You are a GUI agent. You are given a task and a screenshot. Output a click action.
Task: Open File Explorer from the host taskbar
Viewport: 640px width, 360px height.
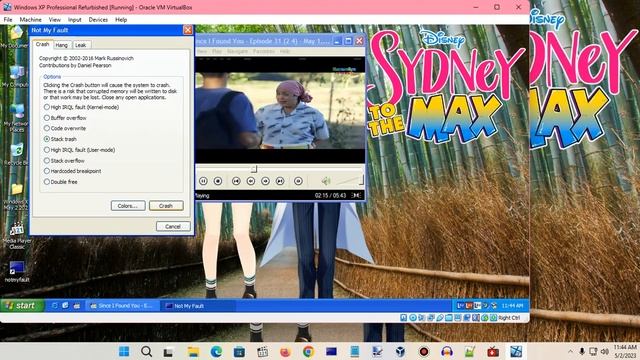click(193, 351)
